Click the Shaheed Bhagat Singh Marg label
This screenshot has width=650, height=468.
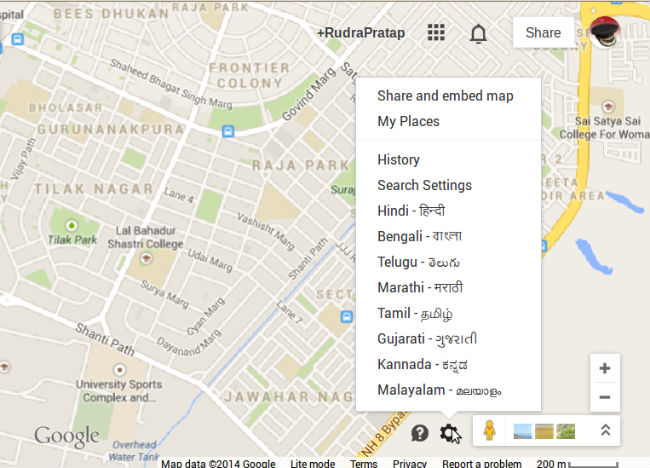click(x=171, y=84)
